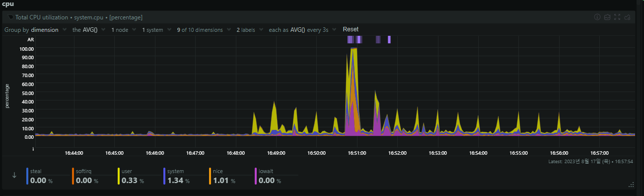Click the chart resize handle in the corner
Image resolution: width=644 pixels, height=196 pixels.
click(632, 185)
